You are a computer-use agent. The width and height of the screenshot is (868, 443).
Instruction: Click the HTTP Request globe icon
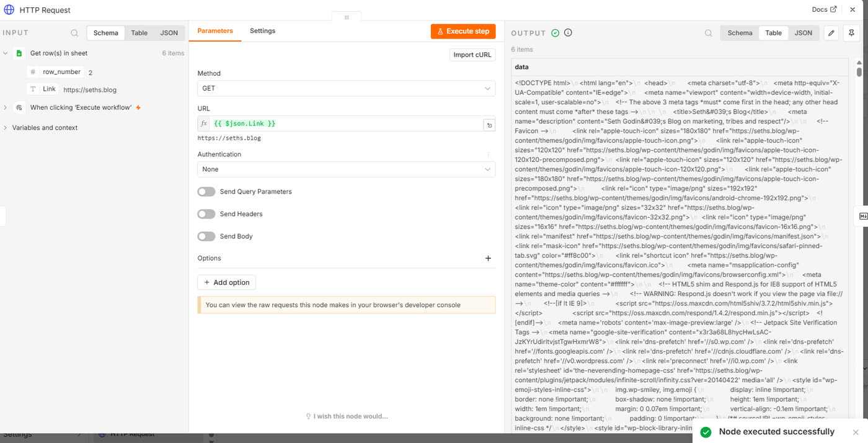pos(9,10)
